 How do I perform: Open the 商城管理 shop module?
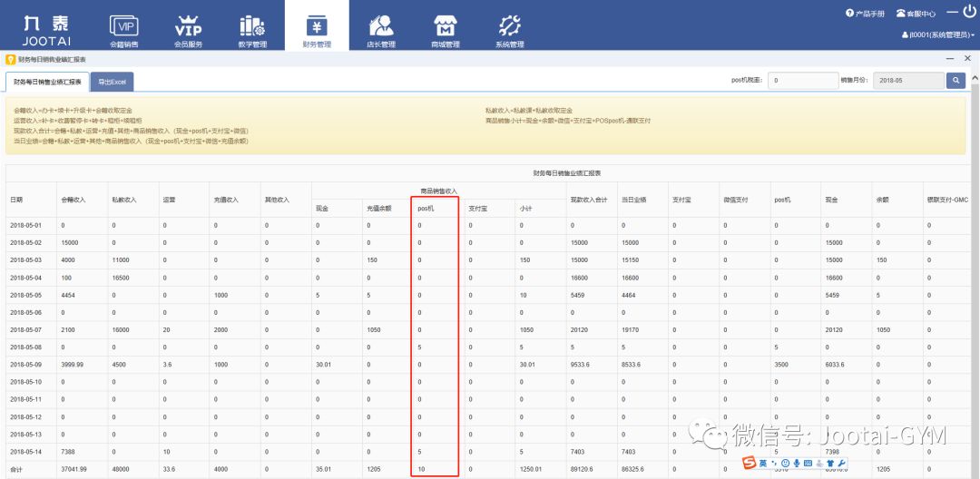click(x=446, y=31)
